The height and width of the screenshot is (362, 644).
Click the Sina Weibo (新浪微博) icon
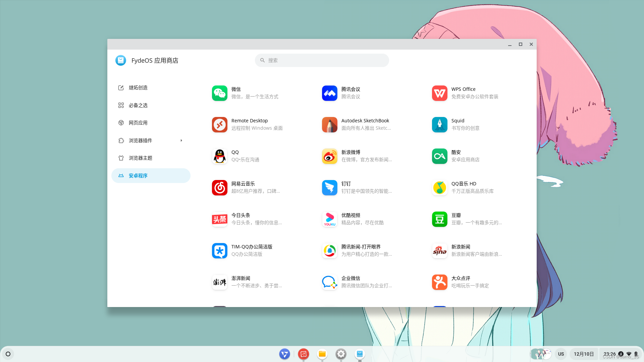329,156
